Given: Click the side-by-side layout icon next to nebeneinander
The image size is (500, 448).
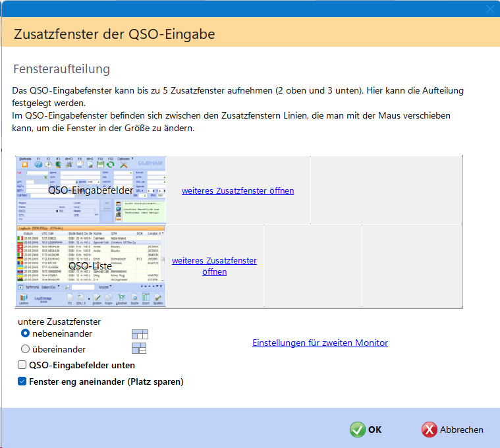Looking at the screenshot, I should (140, 334).
